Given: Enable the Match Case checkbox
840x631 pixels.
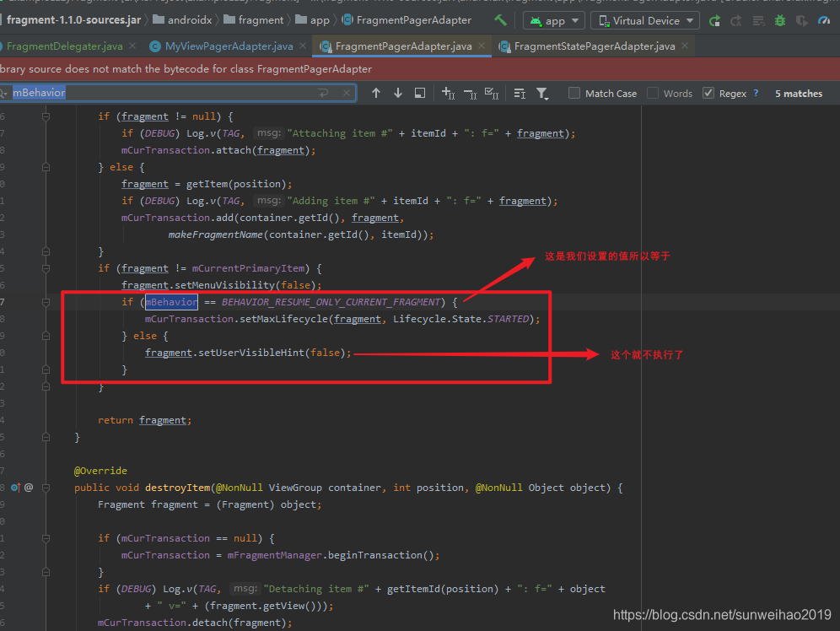Looking at the screenshot, I should click(x=574, y=93).
